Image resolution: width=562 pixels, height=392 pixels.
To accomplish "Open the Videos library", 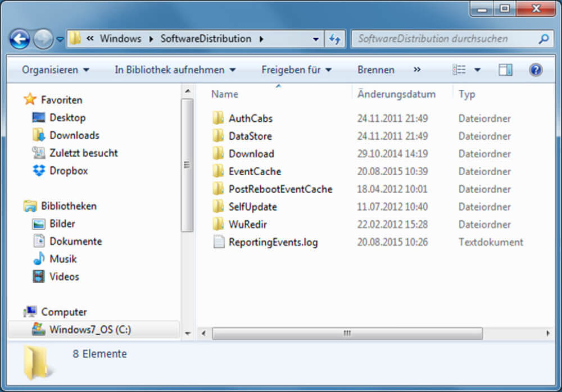I will tap(64, 277).
